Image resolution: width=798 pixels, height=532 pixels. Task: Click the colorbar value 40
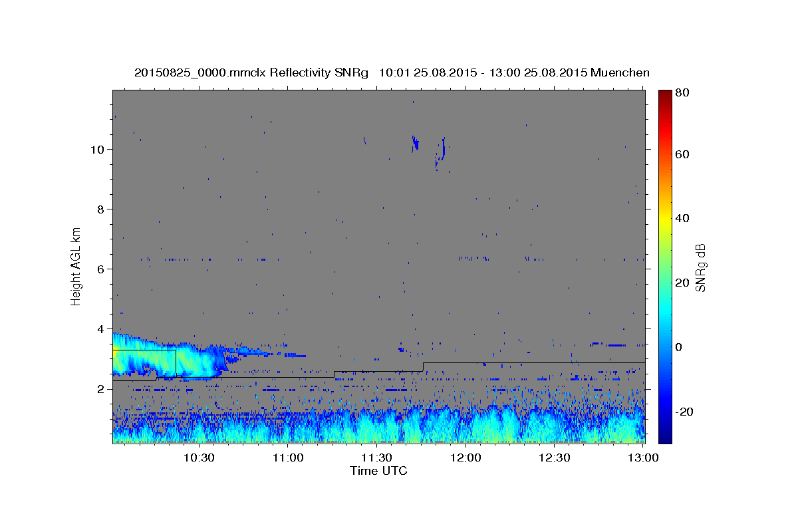(x=682, y=218)
